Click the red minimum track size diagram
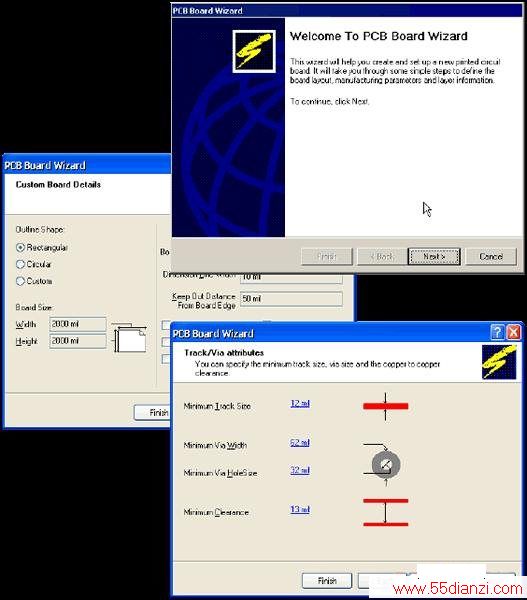 click(385, 406)
